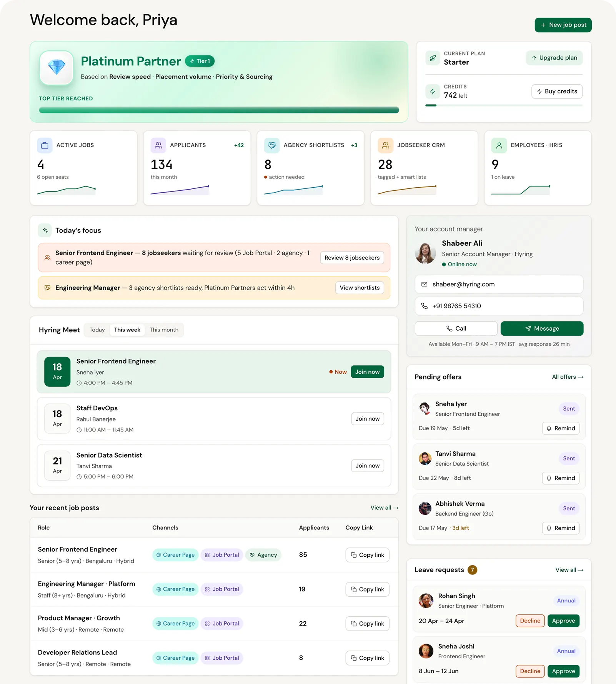Click Review 8 jobseekers button
The height and width of the screenshot is (684, 616).
click(x=352, y=258)
